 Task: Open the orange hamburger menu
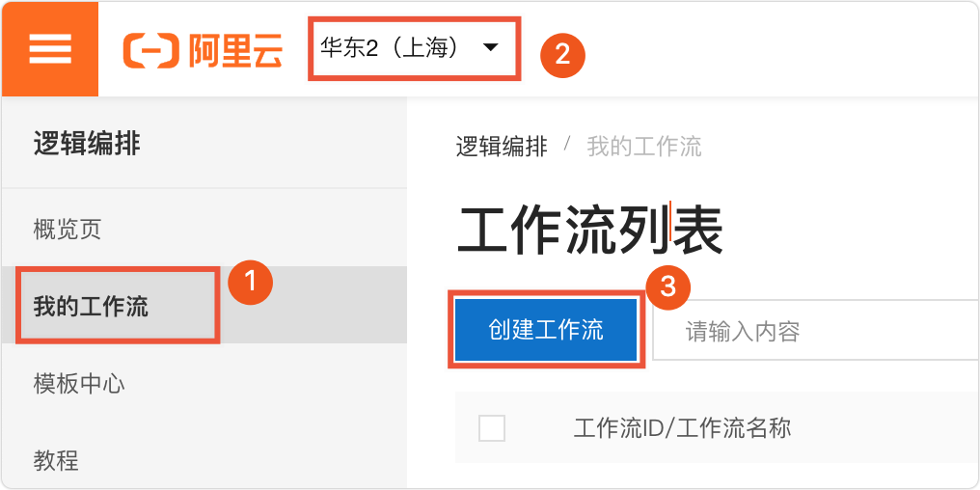[x=49, y=48]
